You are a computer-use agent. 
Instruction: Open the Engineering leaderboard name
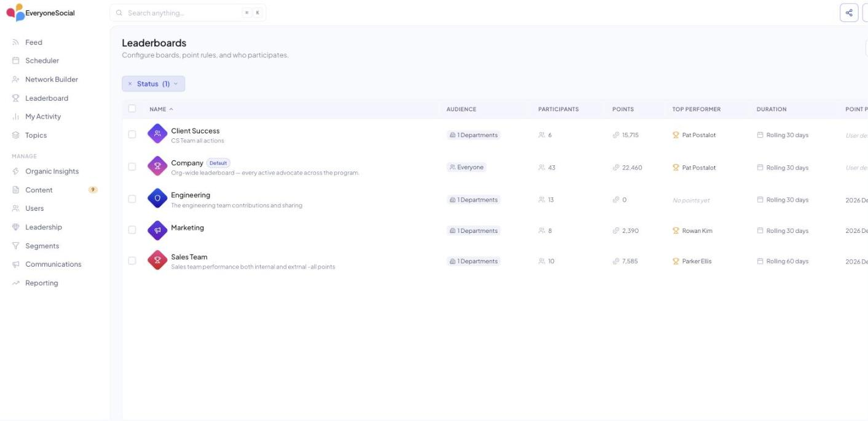click(x=191, y=195)
